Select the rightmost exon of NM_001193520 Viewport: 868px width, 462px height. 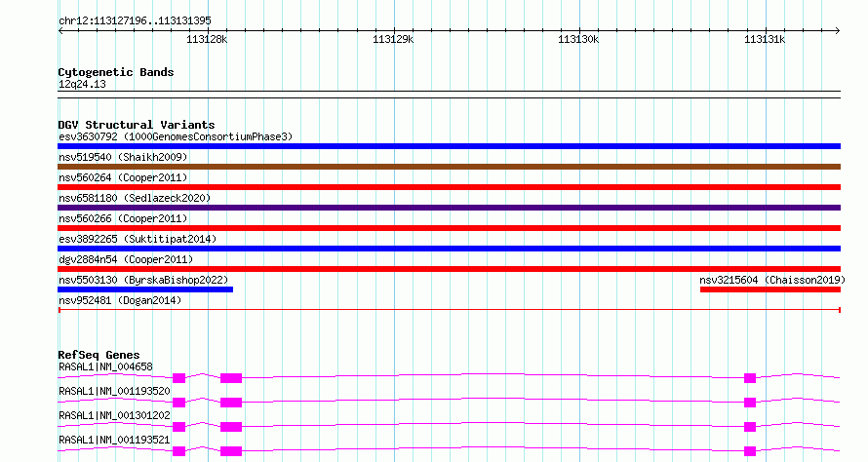[750, 403]
